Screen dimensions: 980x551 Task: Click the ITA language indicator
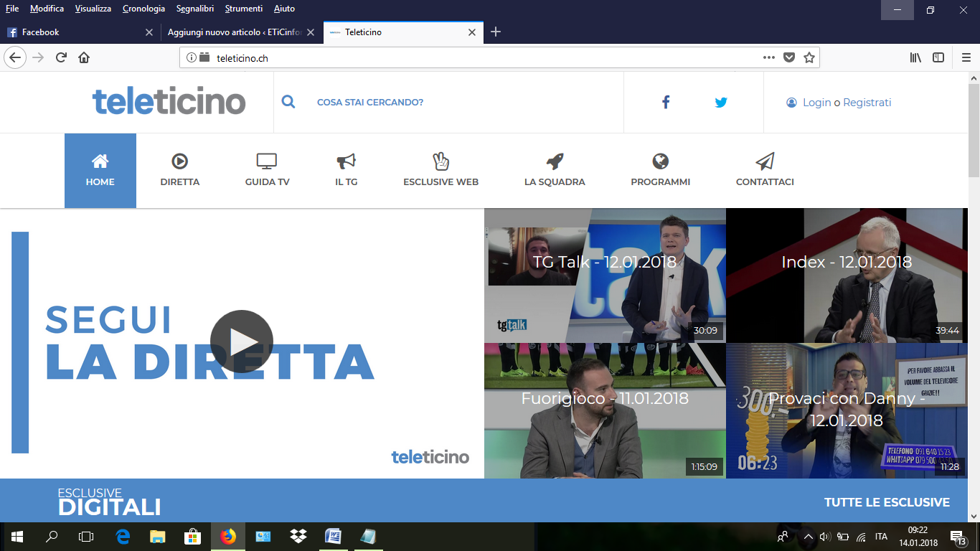881,537
